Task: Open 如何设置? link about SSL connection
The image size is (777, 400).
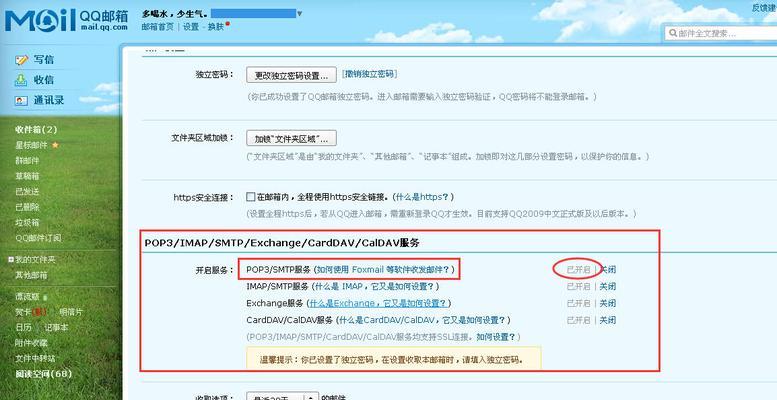Action: 496,337
